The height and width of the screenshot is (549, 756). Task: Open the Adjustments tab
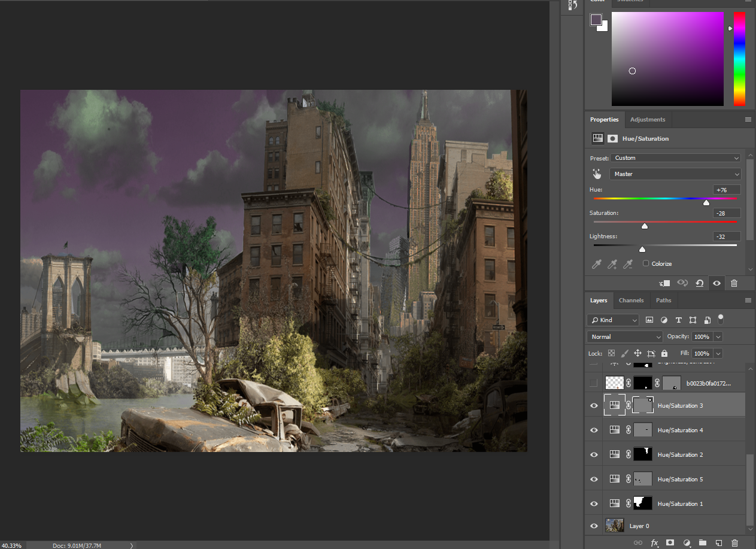[x=648, y=119]
